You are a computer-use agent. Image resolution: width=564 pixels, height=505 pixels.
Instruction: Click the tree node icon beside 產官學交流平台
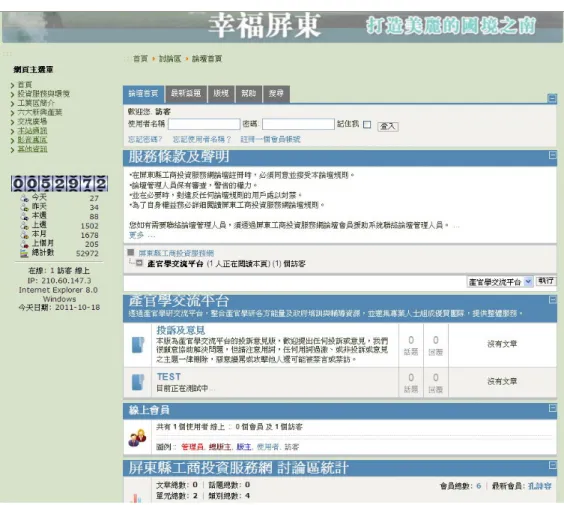(139, 263)
